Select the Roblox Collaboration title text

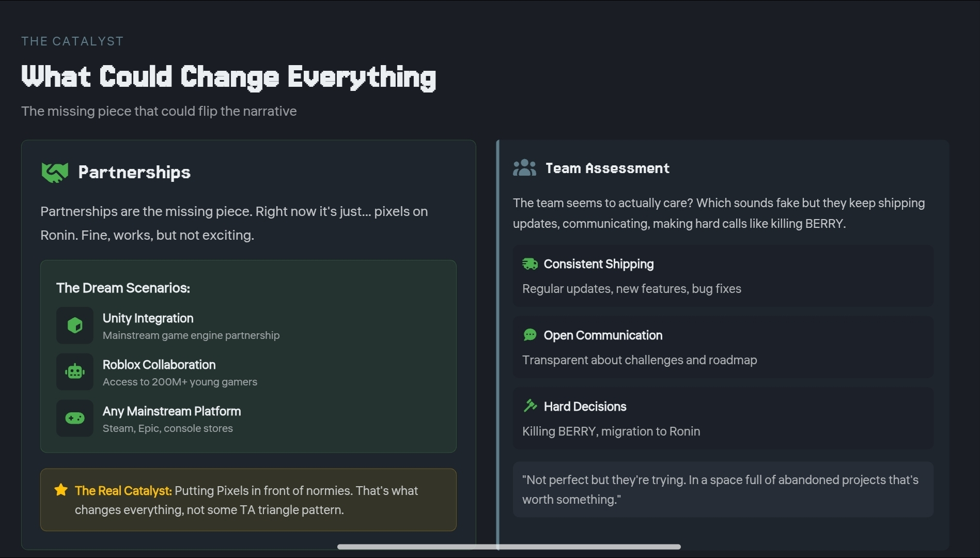tap(159, 365)
